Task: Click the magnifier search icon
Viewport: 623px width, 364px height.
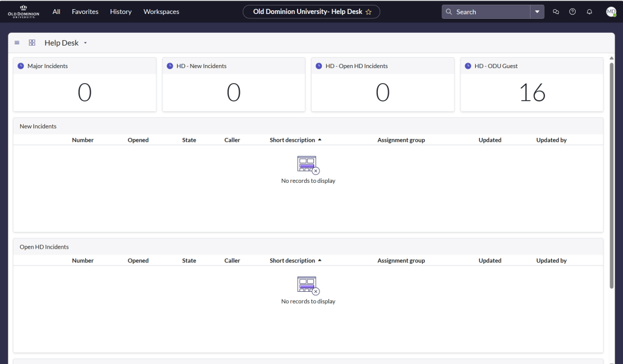Action: (x=449, y=12)
